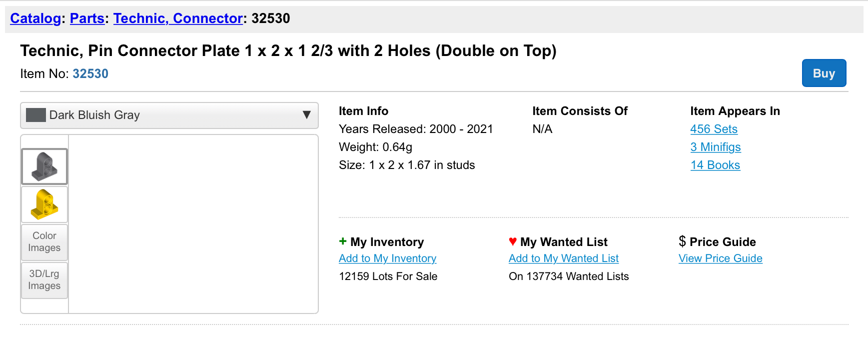
Task: Open the 3 Minifigs link
Action: [715, 147]
